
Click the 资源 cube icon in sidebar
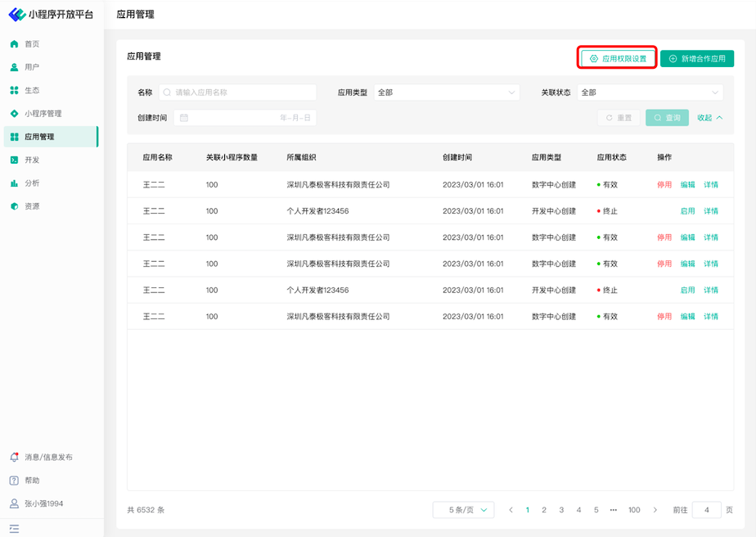click(x=14, y=206)
